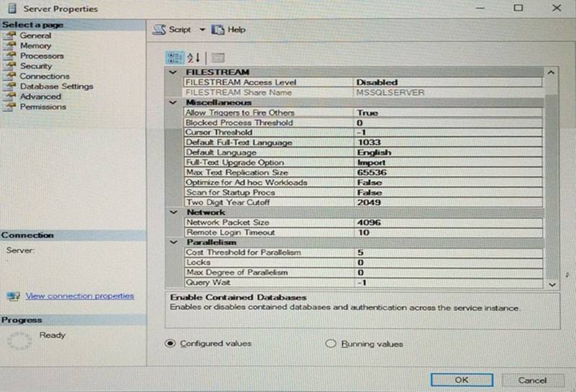Screen dimensions: 576x392
Task: Collapse the FILESTREAM category
Action: [173, 72]
